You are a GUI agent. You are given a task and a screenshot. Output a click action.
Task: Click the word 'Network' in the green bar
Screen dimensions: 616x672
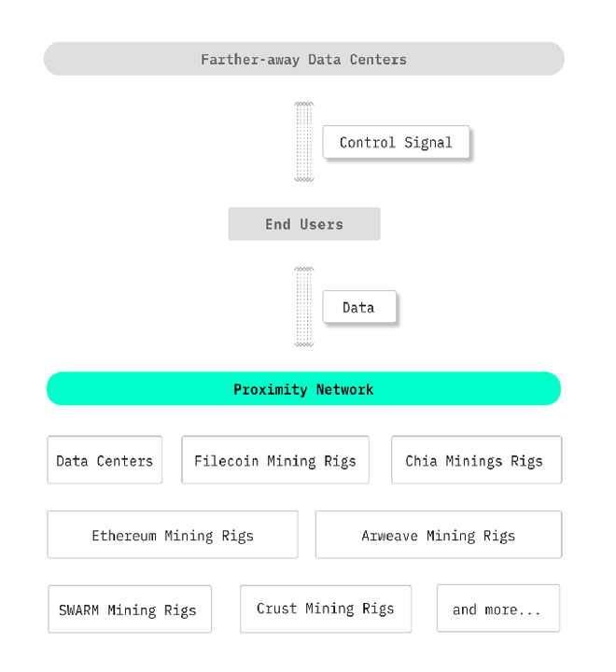[344, 389]
